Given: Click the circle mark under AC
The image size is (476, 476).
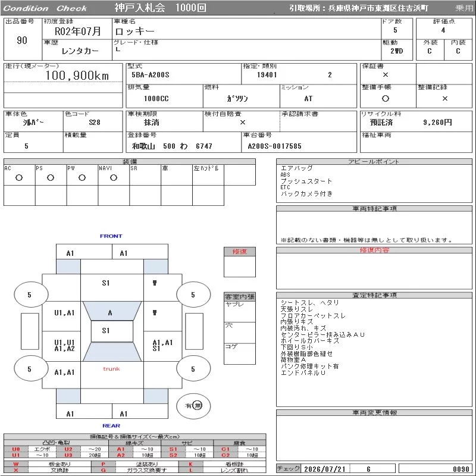Looking at the screenshot, I should click(19, 178).
